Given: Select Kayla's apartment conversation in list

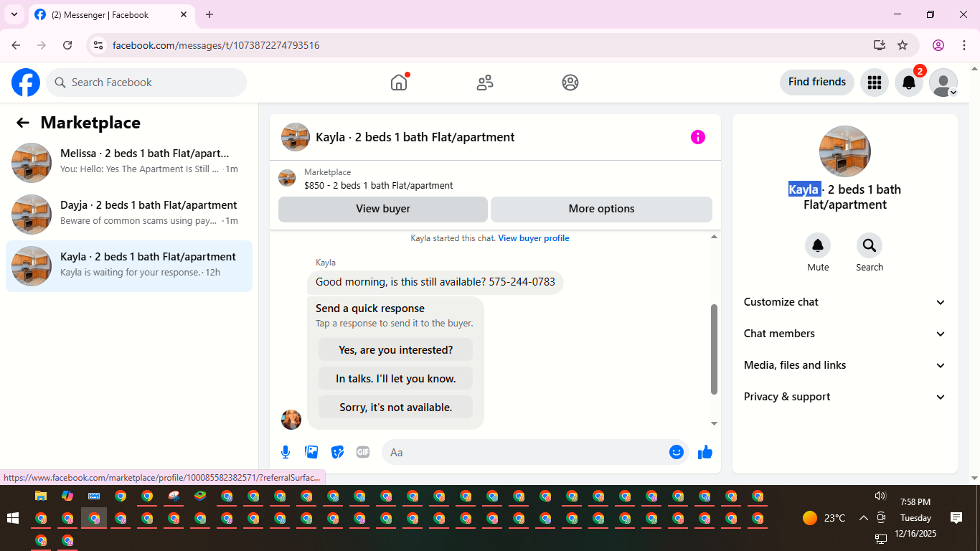Looking at the screenshot, I should [129, 266].
